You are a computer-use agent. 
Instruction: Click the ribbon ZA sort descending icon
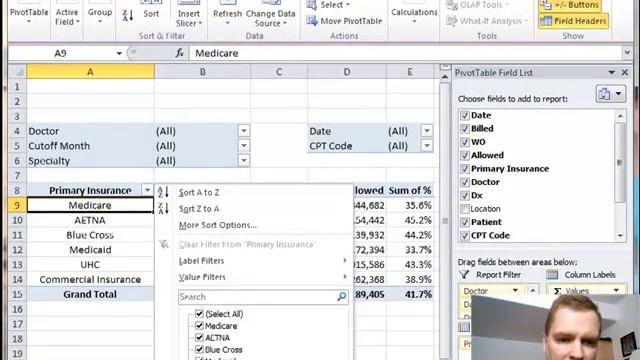tap(127, 16)
